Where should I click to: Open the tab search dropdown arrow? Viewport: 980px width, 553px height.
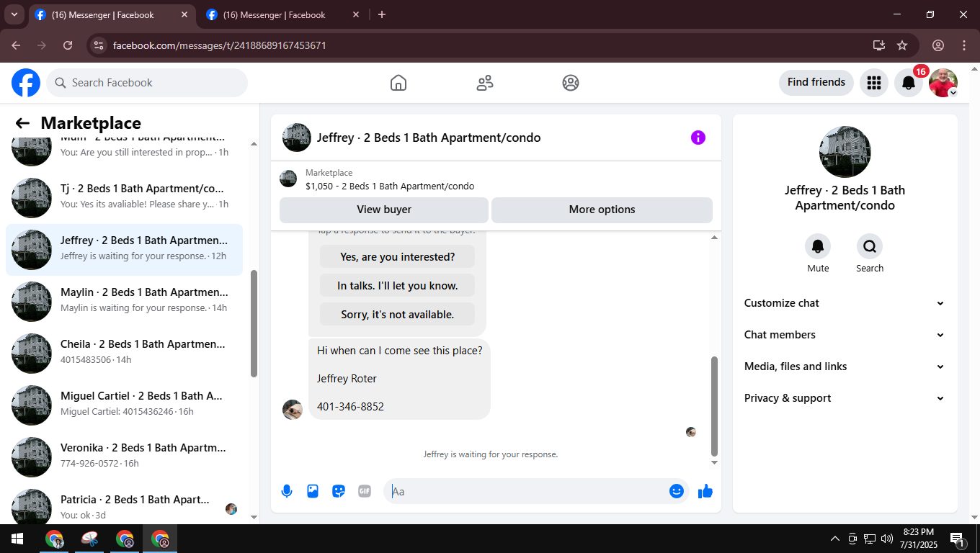point(14,14)
